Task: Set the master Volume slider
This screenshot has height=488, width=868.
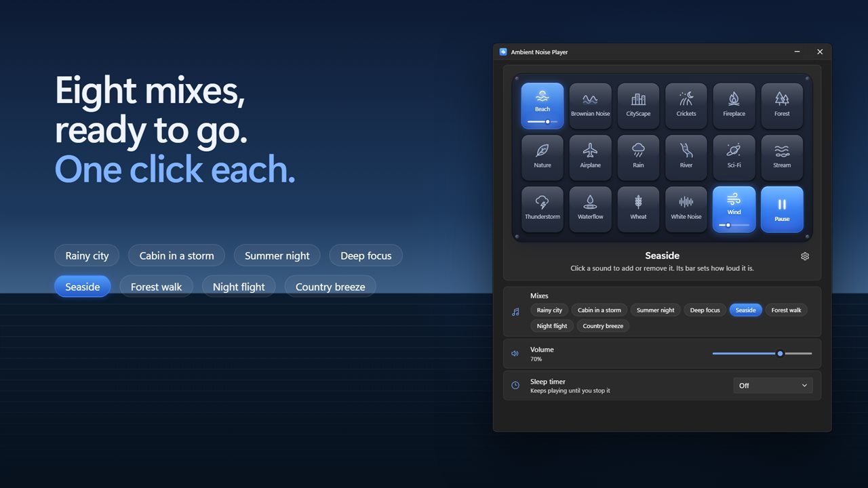Action: 762,353
